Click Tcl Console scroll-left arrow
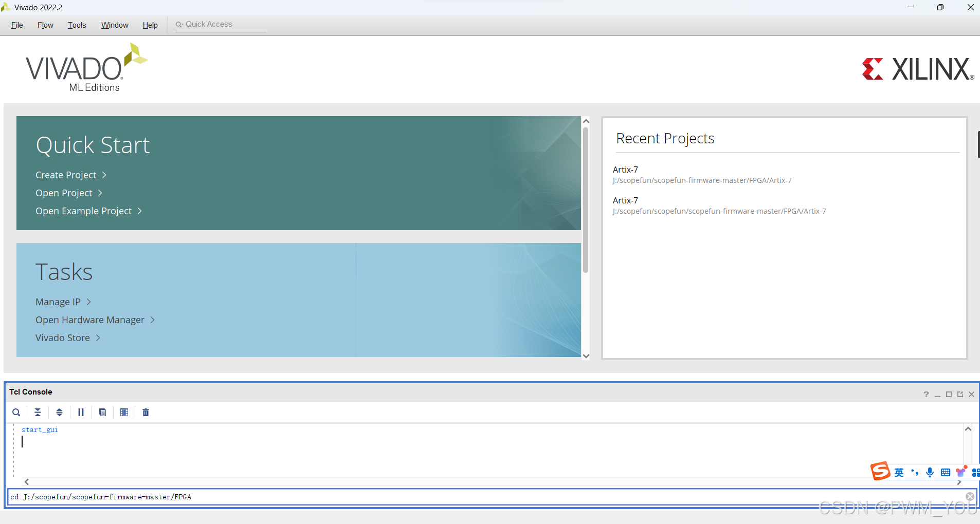This screenshot has width=980, height=524. 27,482
